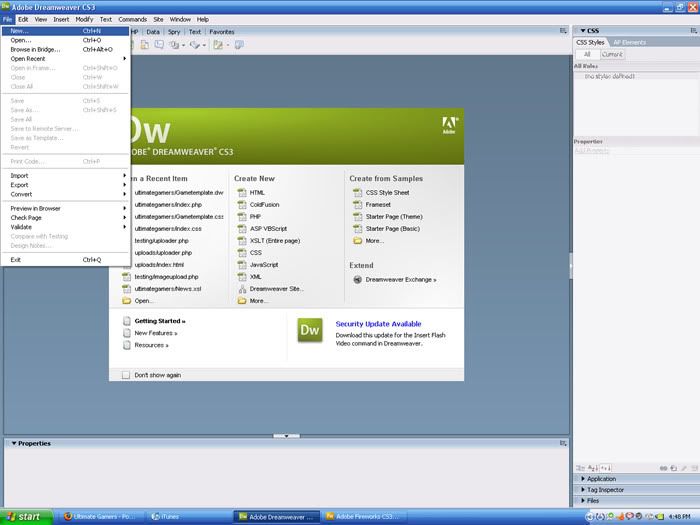This screenshot has width=700, height=525.
Task: Expand the Import submenu
Action: [x=66, y=175]
